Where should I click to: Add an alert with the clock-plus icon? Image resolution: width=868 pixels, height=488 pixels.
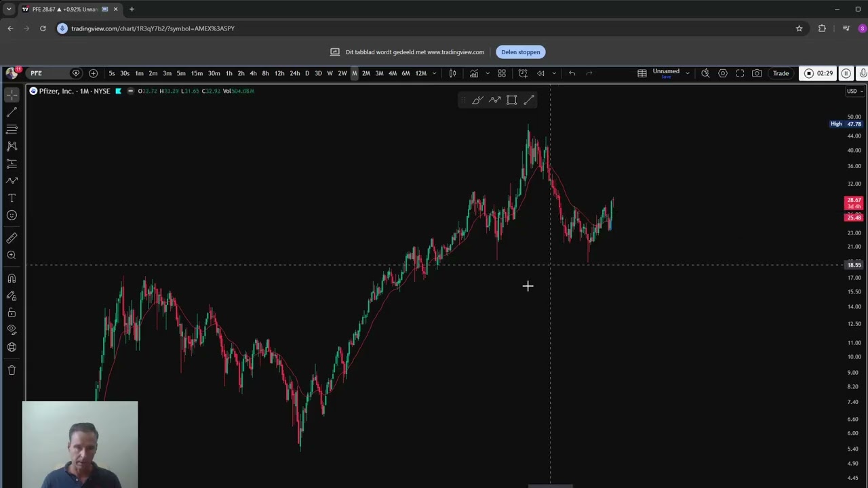pos(523,73)
